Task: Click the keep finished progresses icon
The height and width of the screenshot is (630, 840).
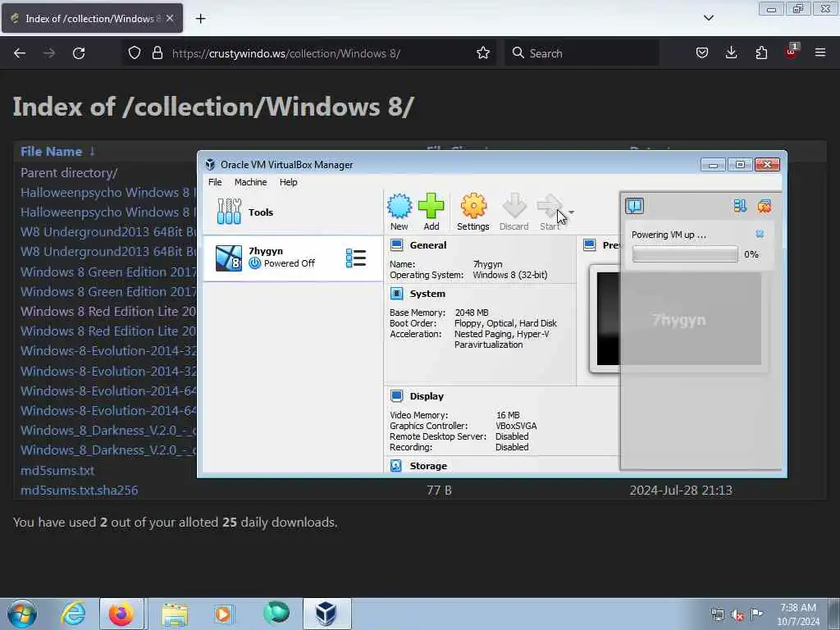Action: tap(740, 206)
